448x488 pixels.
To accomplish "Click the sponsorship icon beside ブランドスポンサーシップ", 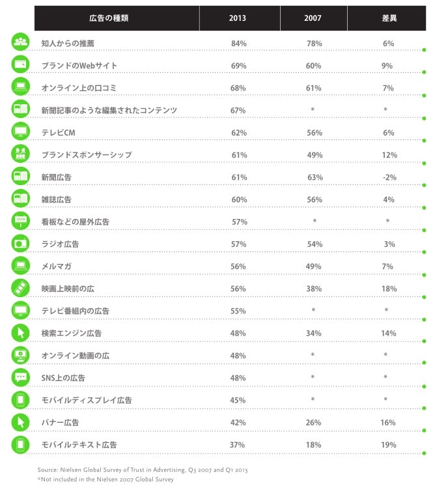I will point(21,153).
